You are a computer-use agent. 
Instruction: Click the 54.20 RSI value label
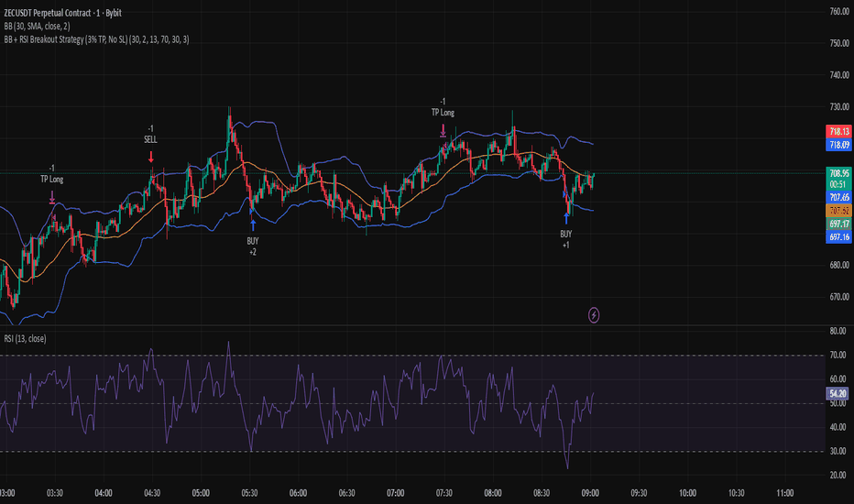pos(838,392)
